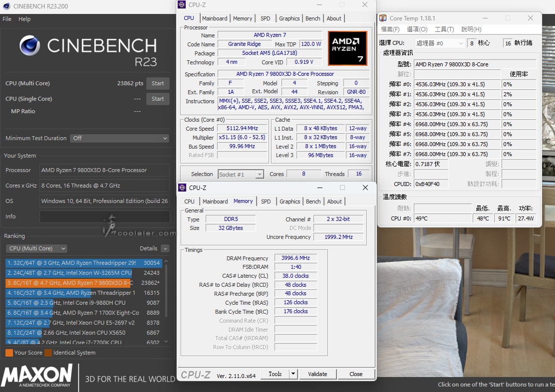555x392 pixels.
Task: Switch to CPU tab in lower CPU-Z
Action: 189,201
